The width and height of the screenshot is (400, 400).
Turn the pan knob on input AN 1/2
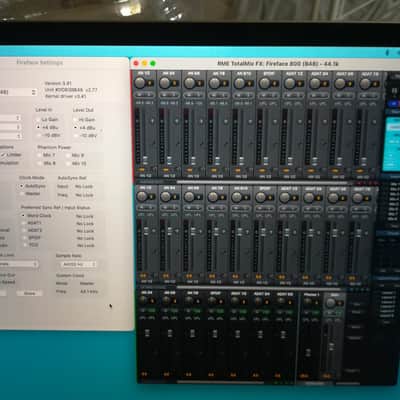point(140,83)
